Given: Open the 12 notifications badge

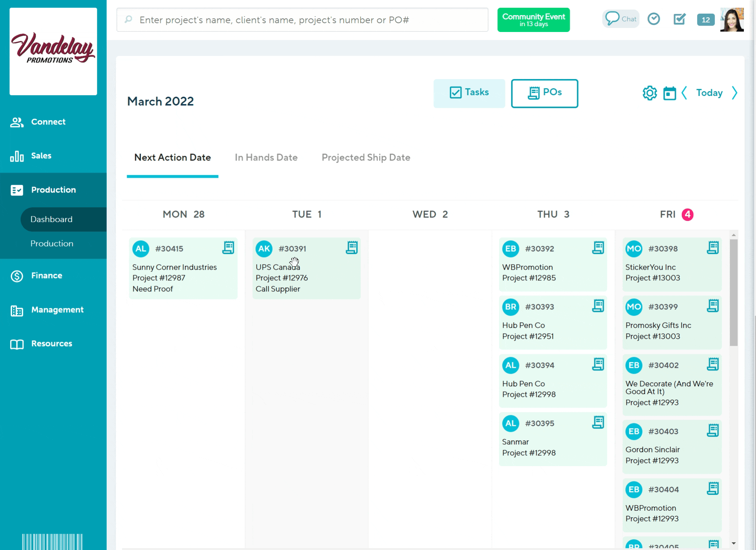Looking at the screenshot, I should click(x=705, y=20).
